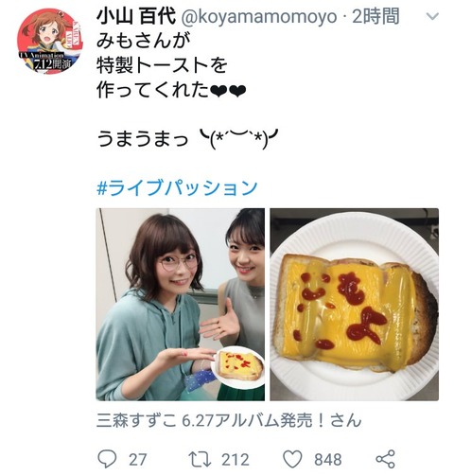Like the tweet with the heart icon
Screen dimensions: 454x476
pos(292,459)
